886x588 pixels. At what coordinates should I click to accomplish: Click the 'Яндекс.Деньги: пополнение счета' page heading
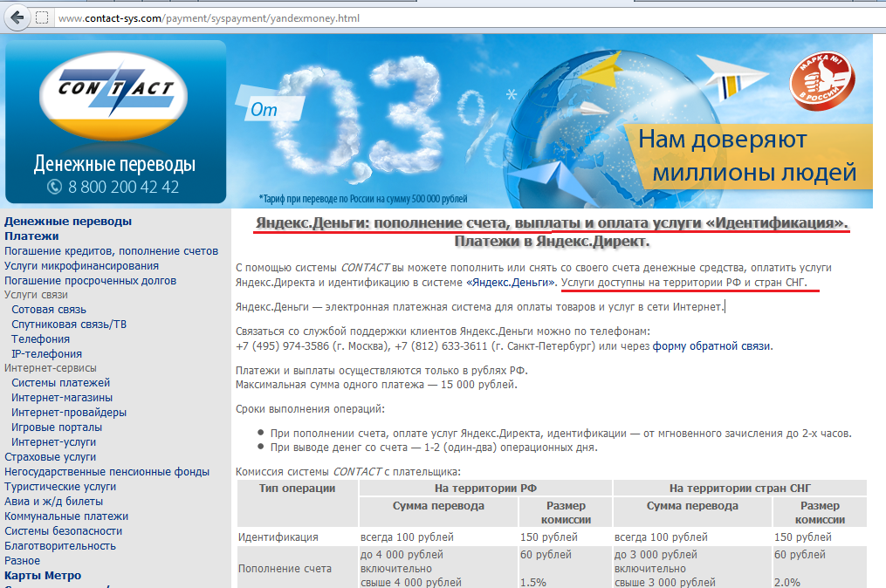click(552, 222)
